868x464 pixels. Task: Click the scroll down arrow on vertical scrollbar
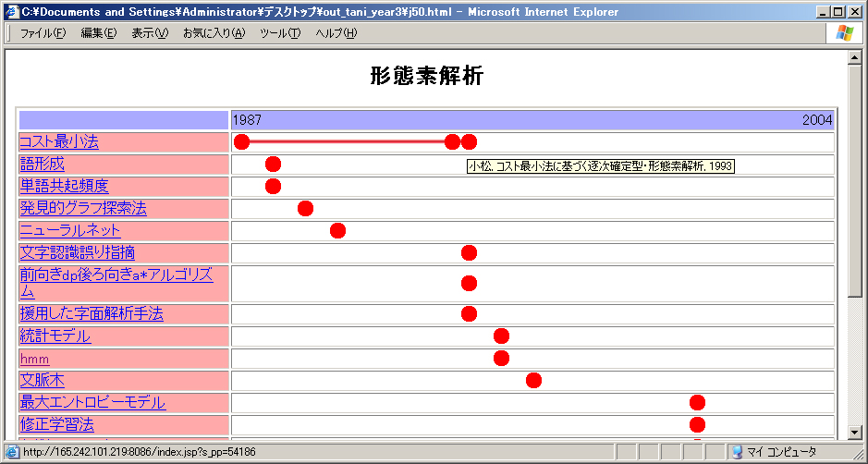855,433
